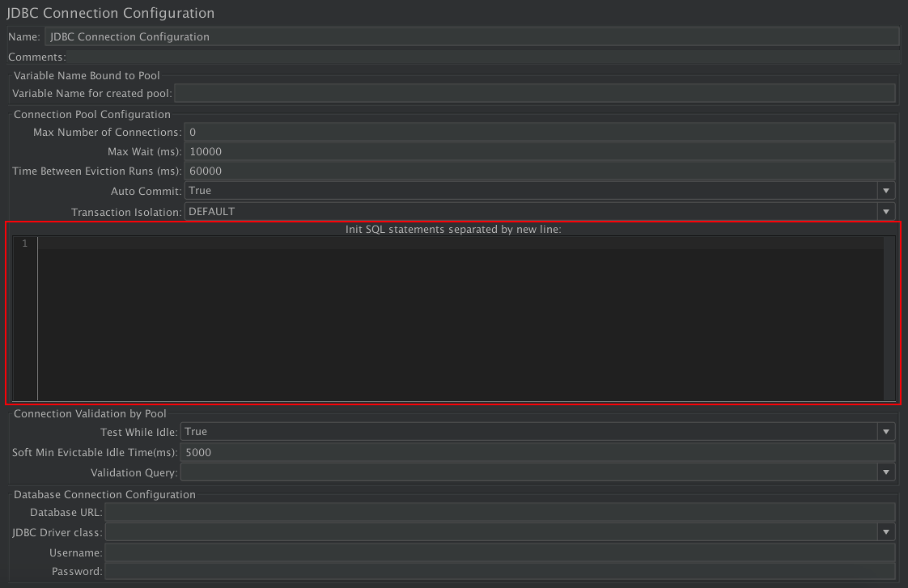908x588 pixels.
Task: Click the JDBC Driver class dropdown arrow
Action: [x=886, y=532]
